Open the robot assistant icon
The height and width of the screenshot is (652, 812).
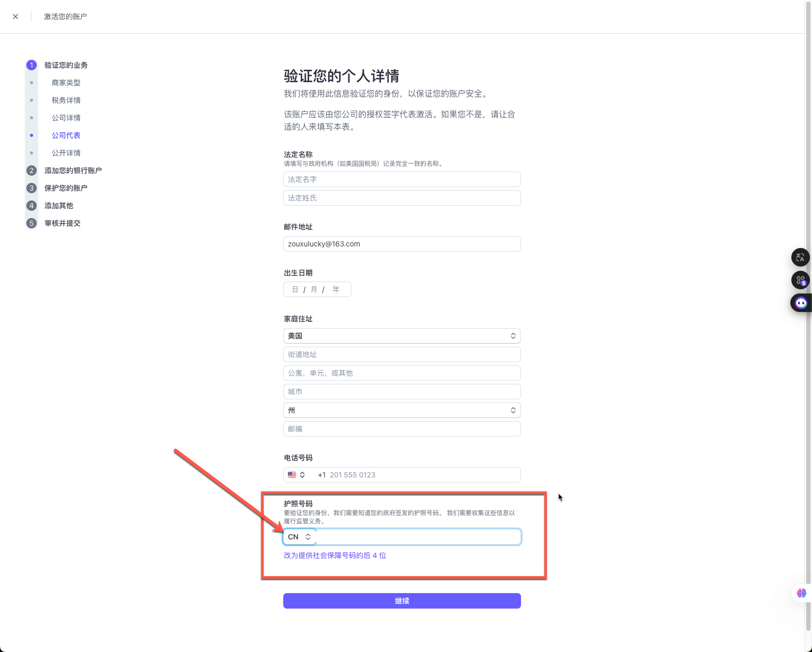(801, 303)
